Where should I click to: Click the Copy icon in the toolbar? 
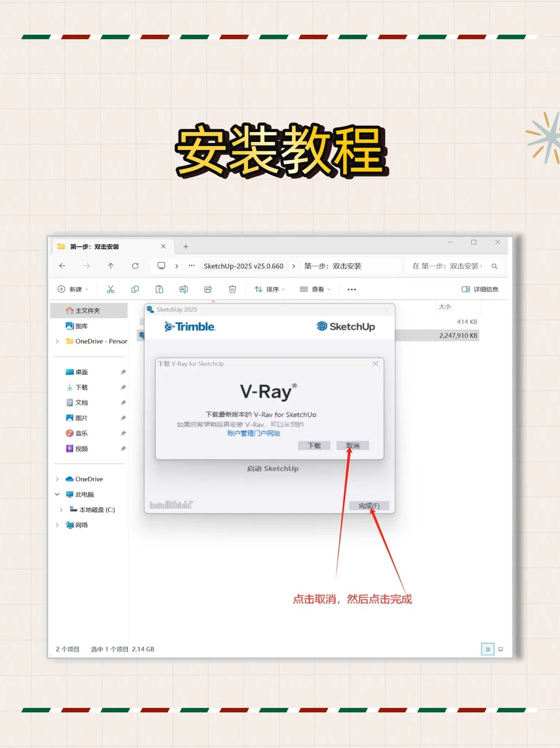pyautogui.click(x=135, y=289)
